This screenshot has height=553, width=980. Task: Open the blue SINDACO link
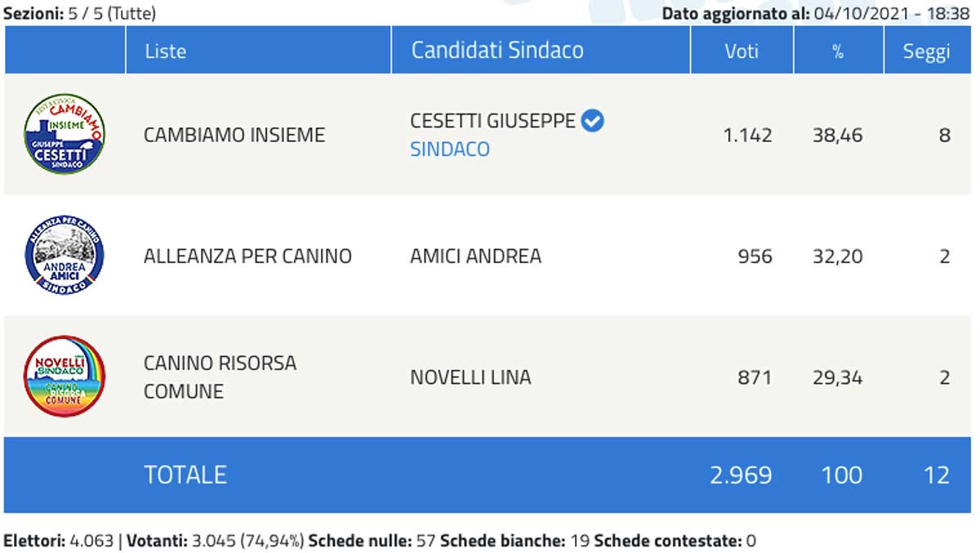tap(449, 149)
